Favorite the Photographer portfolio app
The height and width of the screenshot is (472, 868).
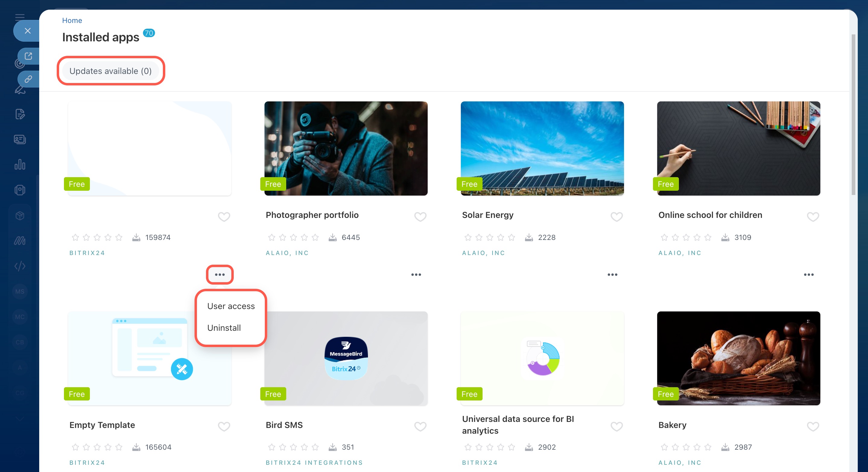(x=420, y=216)
